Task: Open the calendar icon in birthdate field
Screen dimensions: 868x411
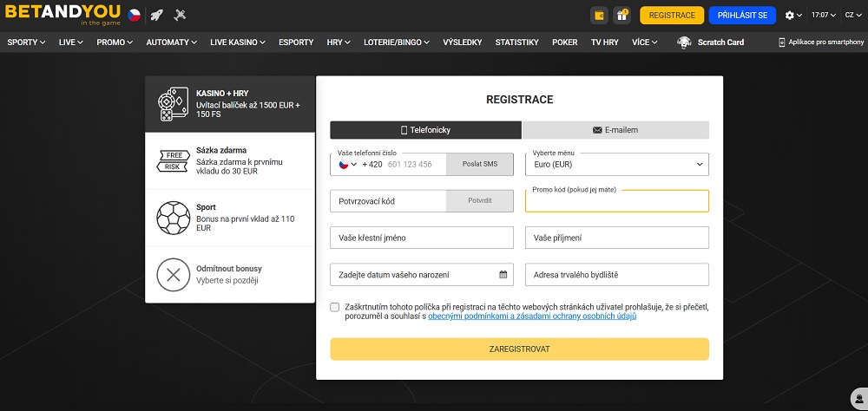Action: [x=503, y=275]
